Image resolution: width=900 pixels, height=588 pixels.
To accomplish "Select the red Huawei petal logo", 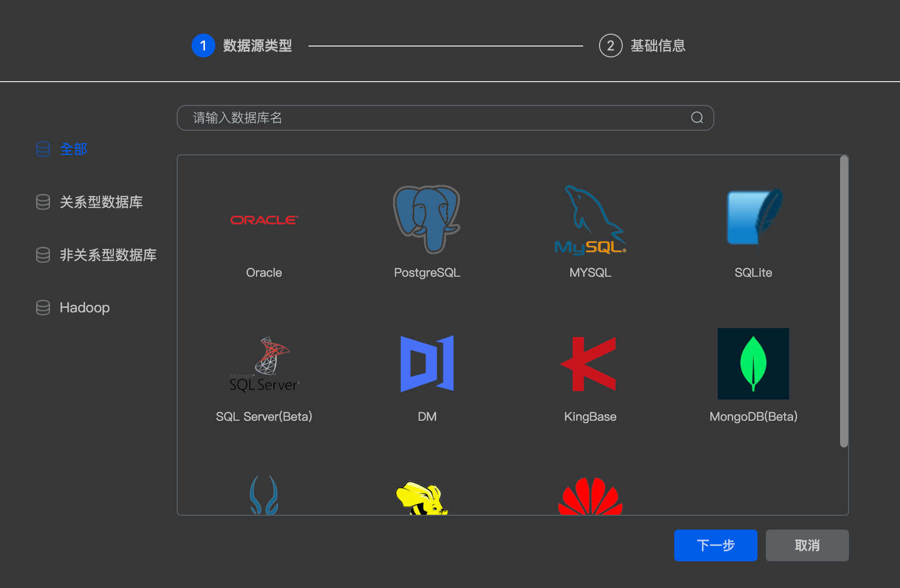I will (590, 496).
